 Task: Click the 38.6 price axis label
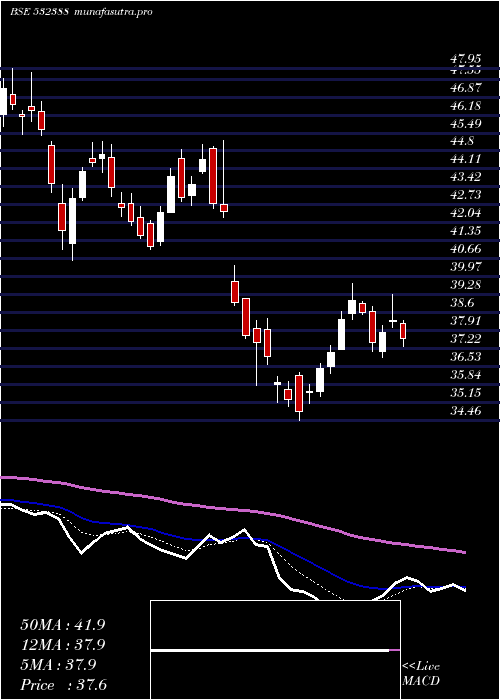coord(462,303)
